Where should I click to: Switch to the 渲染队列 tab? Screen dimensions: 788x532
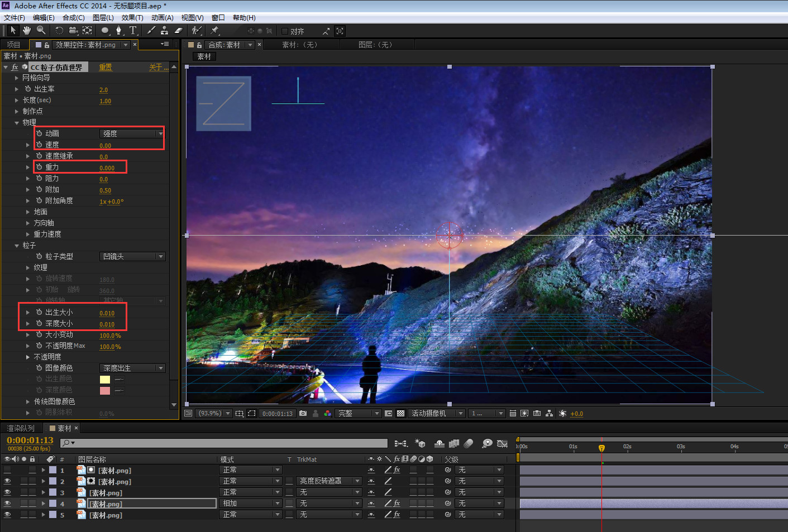(x=21, y=428)
